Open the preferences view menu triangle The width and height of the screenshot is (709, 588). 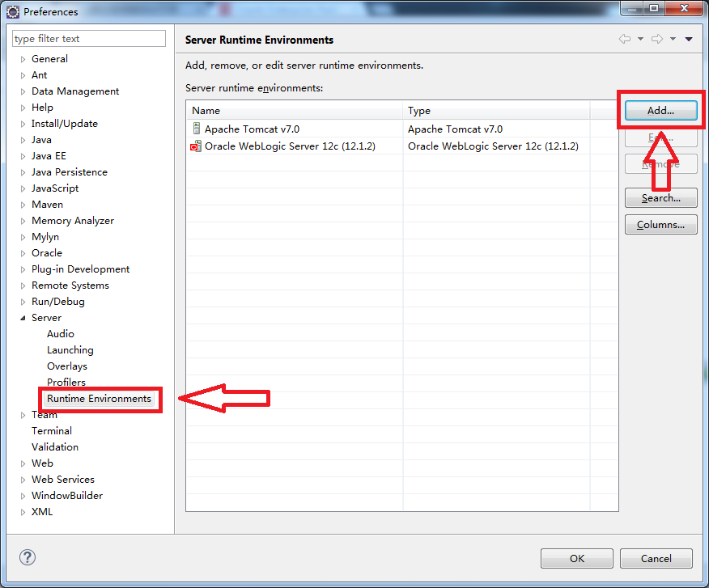pos(689,39)
